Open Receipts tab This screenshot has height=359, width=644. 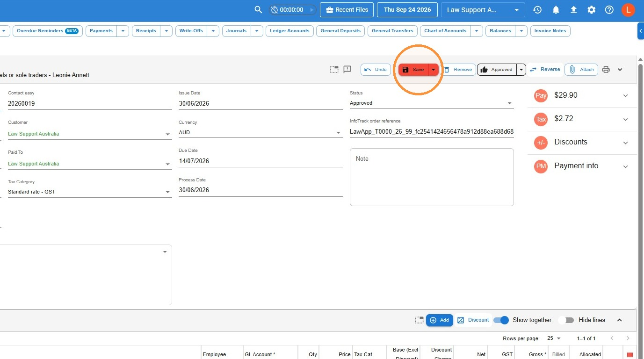pyautogui.click(x=146, y=31)
